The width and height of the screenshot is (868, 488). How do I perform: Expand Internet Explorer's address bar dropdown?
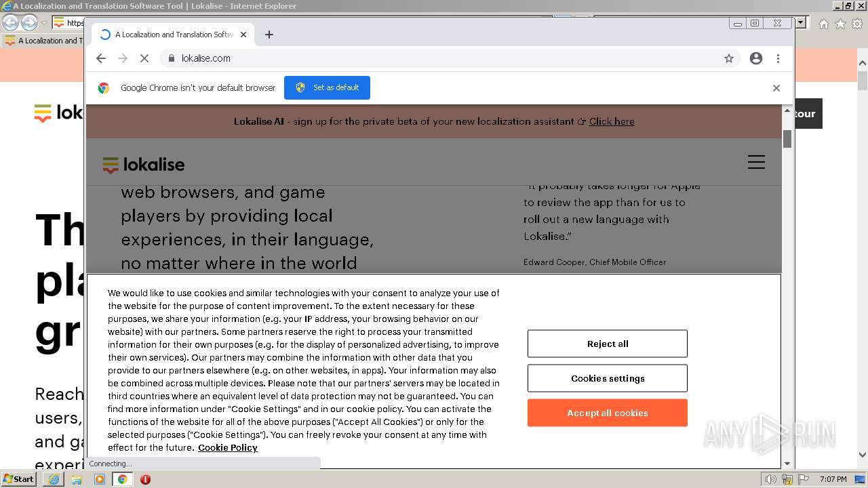pyautogui.click(x=801, y=22)
